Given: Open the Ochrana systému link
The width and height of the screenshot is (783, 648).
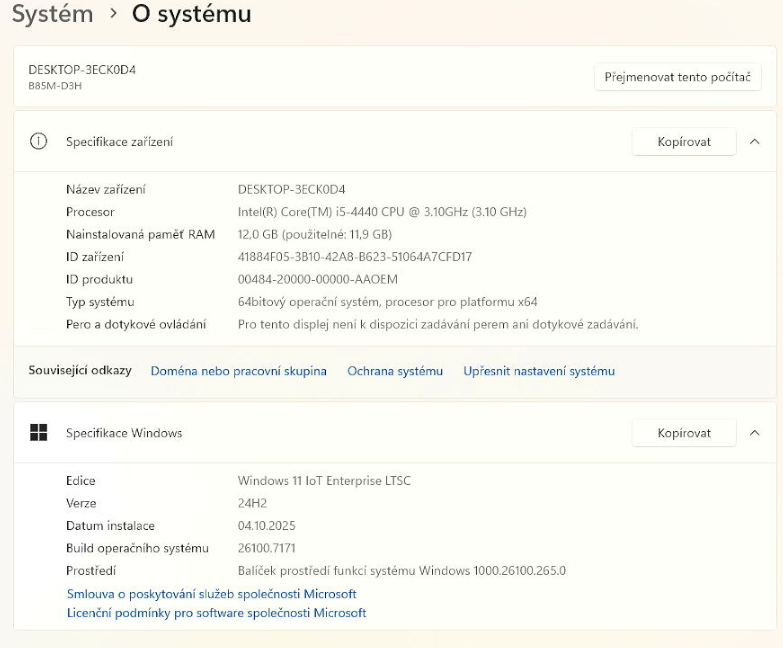Looking at the screenshot, I should tap(395, 371).
